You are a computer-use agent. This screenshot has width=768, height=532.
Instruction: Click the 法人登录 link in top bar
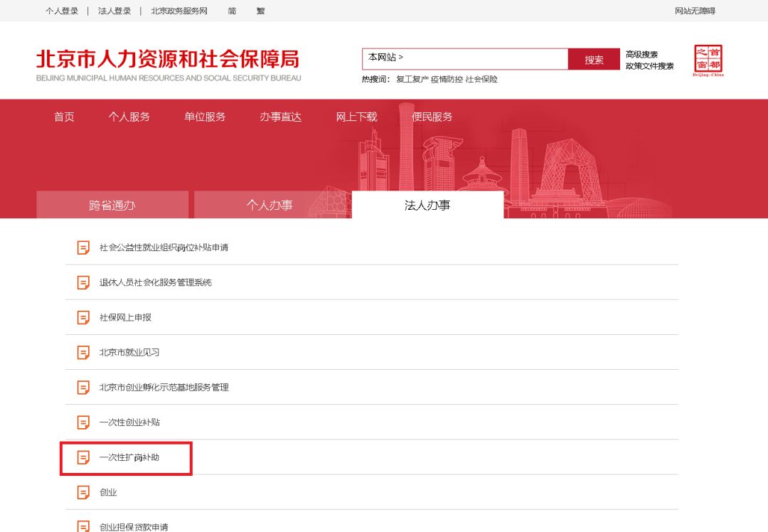coord(114,11)
